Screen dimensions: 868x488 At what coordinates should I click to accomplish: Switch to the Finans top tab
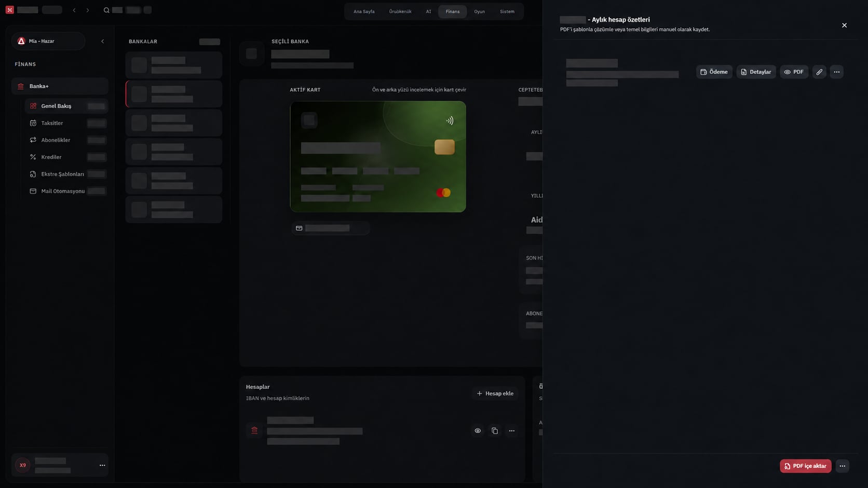pos(452,11)
